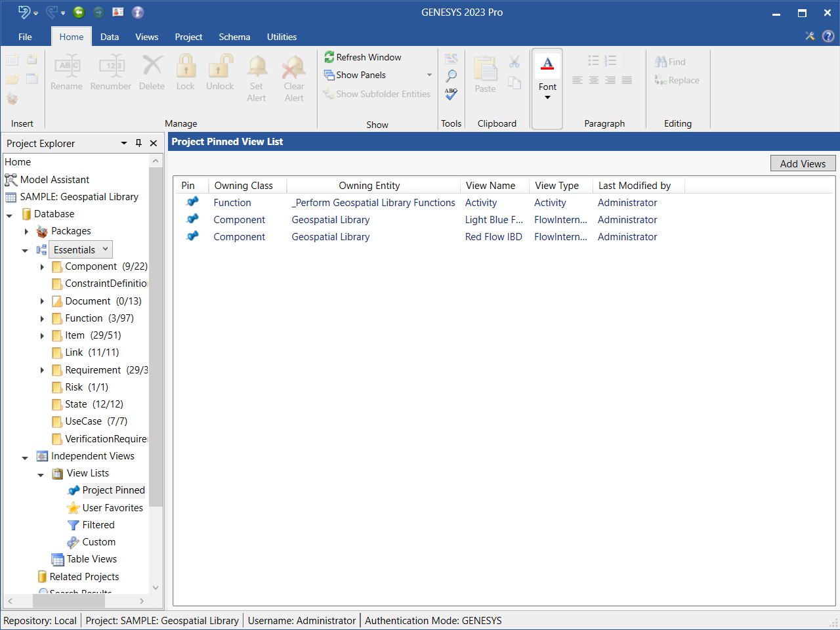Switch to the Utilities ribbon tab

[282, 37]
